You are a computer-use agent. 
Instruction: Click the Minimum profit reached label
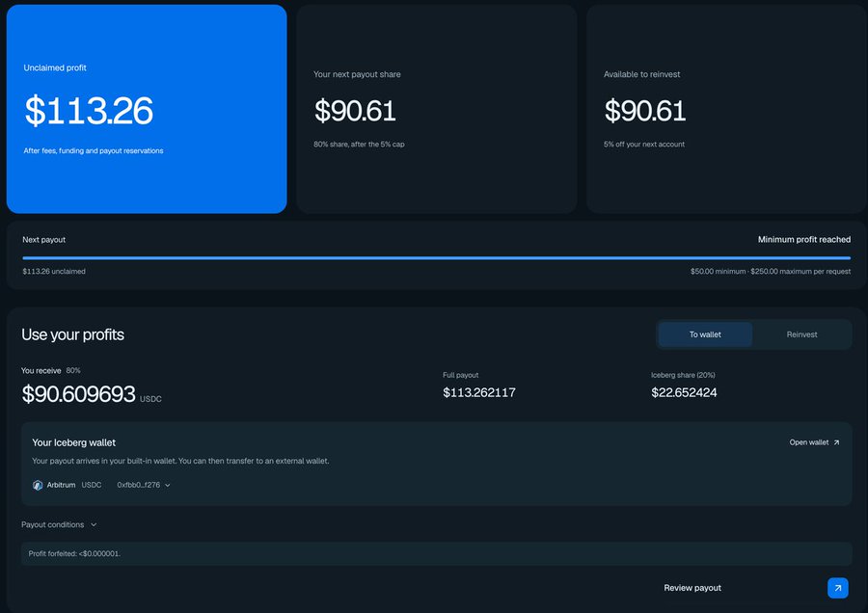pyautogui.click(x=803, y=240)
